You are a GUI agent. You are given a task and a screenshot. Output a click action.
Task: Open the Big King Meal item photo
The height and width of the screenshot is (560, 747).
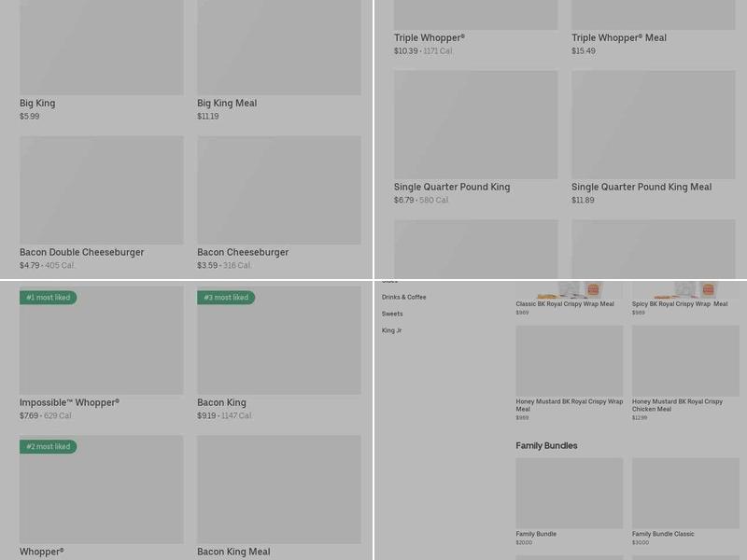point(279,48)
